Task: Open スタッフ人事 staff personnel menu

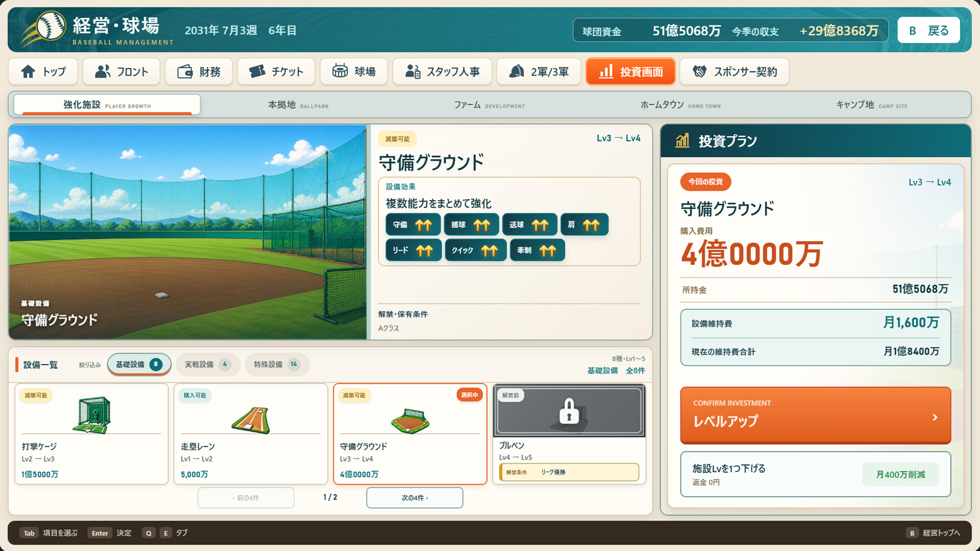Action: pyautogui.click(x=442, y=71)
